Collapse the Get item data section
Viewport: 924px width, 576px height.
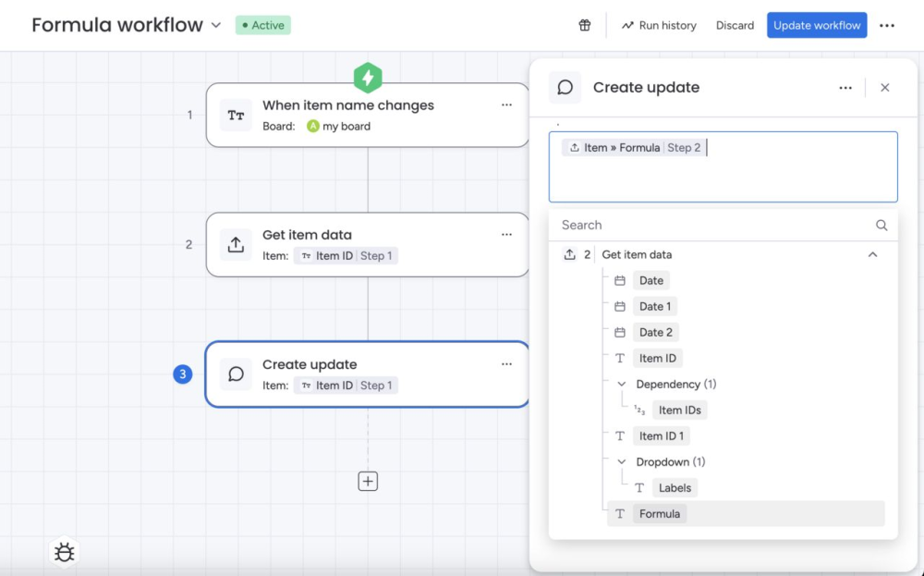[x=872, y=254]
